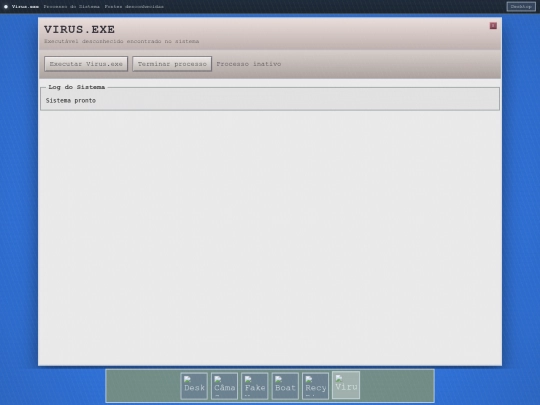The image size is (540, 405).
Task: Click the 'Log do Sistema' legend label
Action: coord(76,87)
